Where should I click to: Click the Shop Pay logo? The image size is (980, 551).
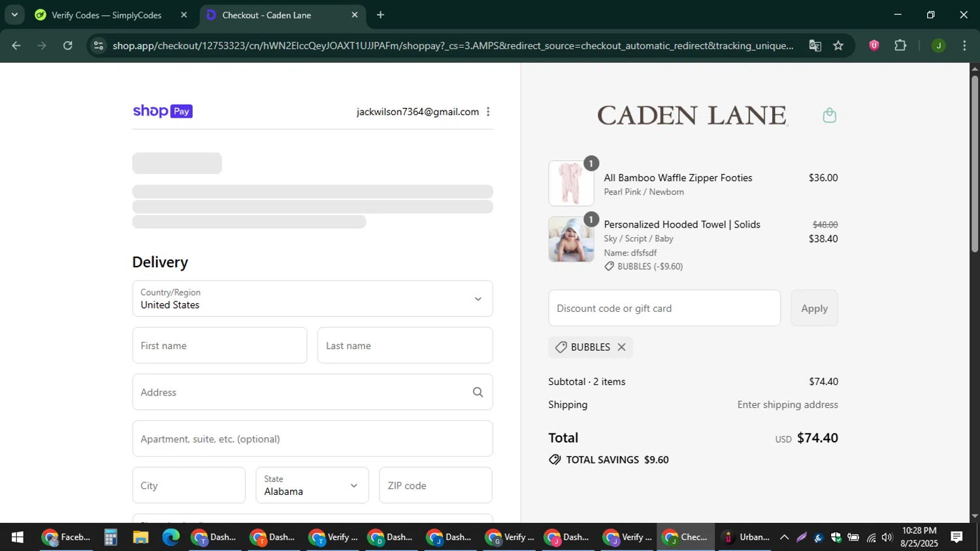163,111
